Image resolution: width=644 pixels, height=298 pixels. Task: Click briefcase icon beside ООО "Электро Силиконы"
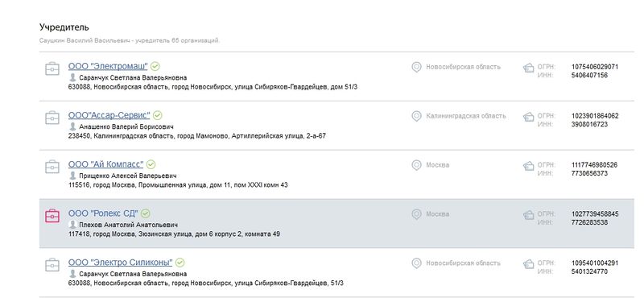[x=52, y=265]
